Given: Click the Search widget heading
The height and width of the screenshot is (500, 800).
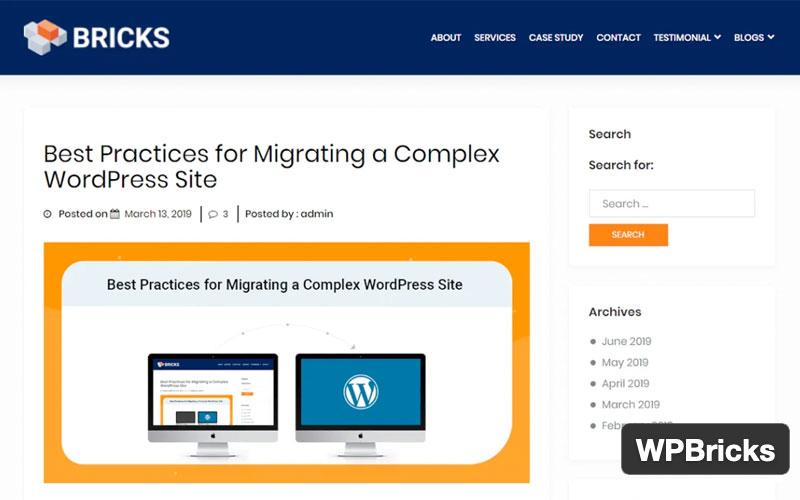Looking at the screenshot, I should coord(610,134).
